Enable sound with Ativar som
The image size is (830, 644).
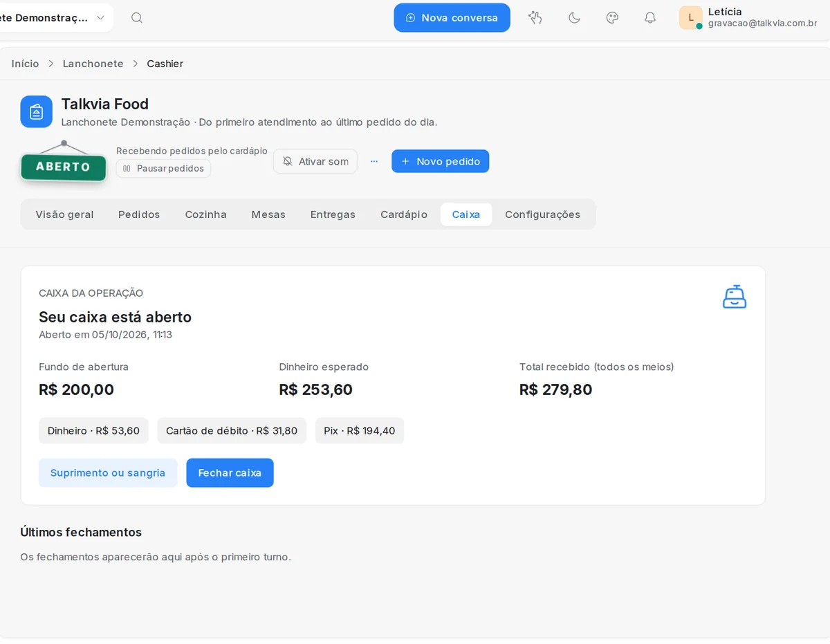(x=315, y=161)
